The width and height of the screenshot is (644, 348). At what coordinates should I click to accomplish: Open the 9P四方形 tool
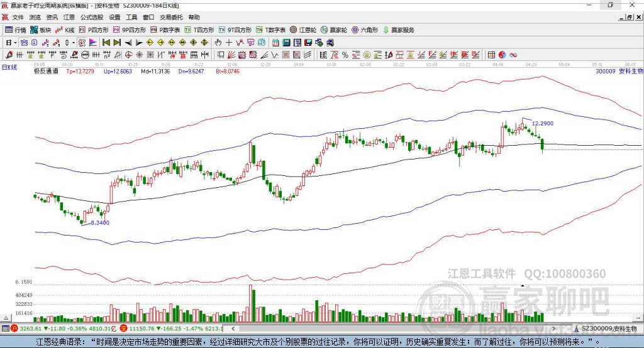pos(130,30)
